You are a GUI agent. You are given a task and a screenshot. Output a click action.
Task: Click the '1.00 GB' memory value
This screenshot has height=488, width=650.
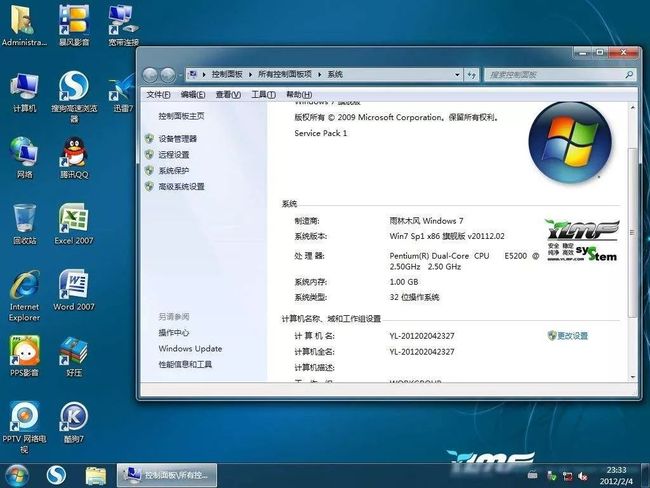(404, 282)
